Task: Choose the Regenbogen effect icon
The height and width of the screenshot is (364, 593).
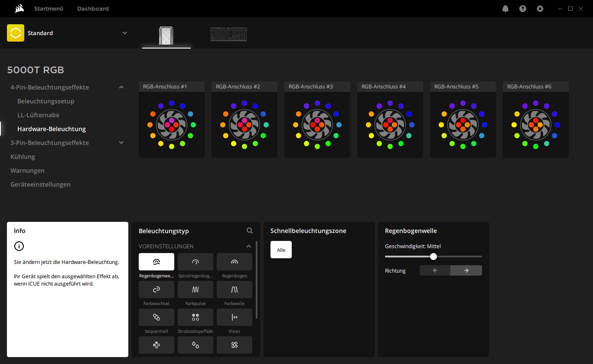Action: [x=235, y=262]
